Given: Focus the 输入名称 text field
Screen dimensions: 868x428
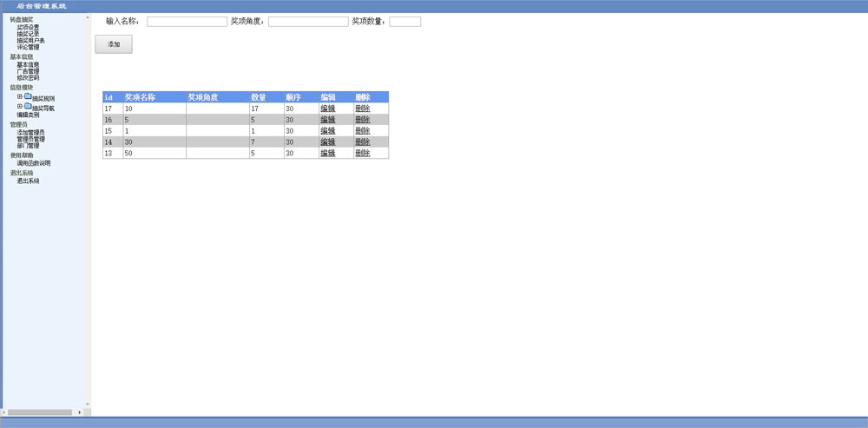Looking at the screenshot, I should click(x=187, y=22).
